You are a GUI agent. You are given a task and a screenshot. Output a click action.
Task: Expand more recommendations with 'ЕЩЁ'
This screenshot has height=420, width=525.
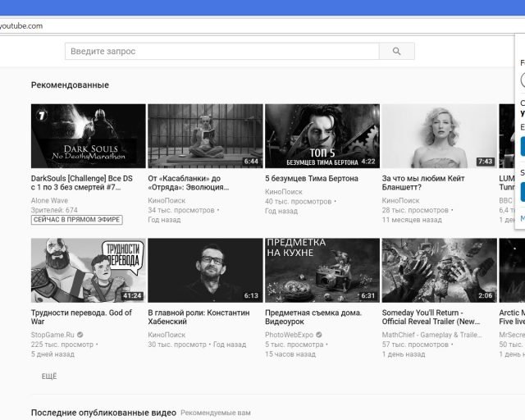(49, 377)
